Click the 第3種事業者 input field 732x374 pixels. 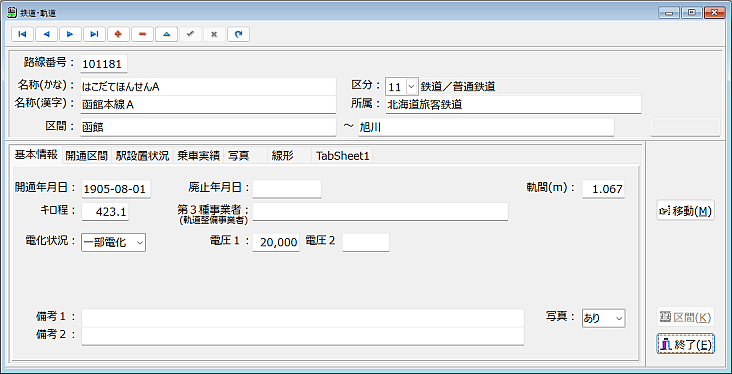380,212
